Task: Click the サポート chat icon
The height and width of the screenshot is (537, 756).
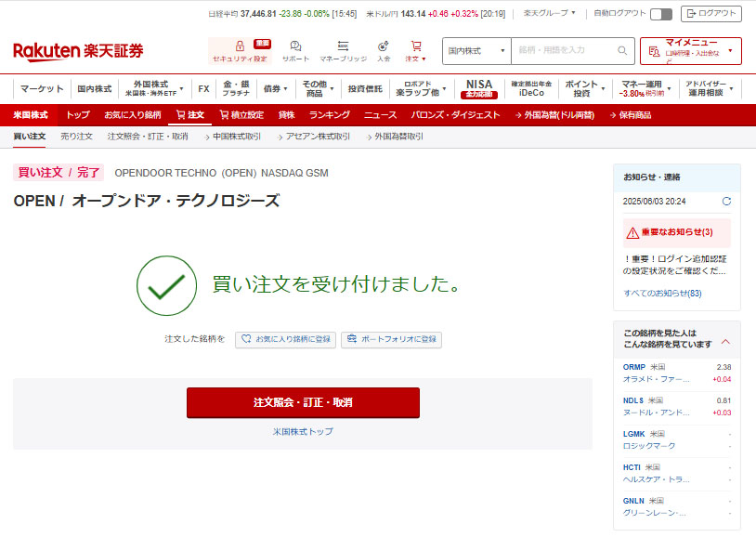Action: (295, 46)
